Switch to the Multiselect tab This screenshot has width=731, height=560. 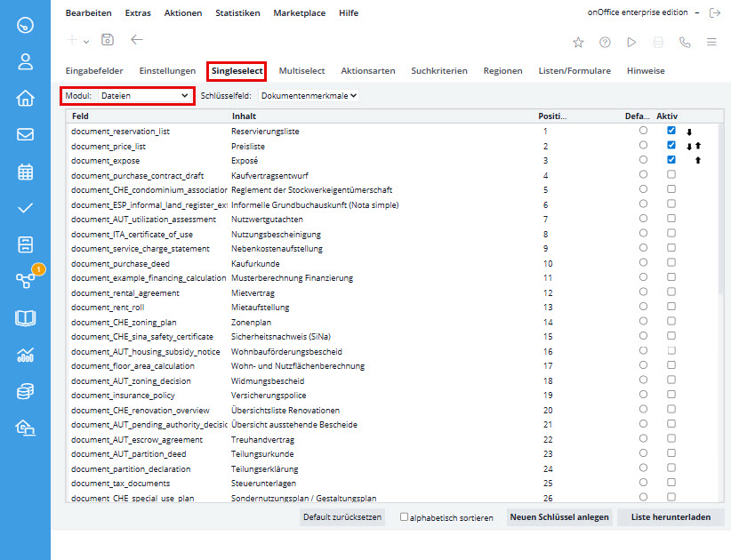(301, 70)
